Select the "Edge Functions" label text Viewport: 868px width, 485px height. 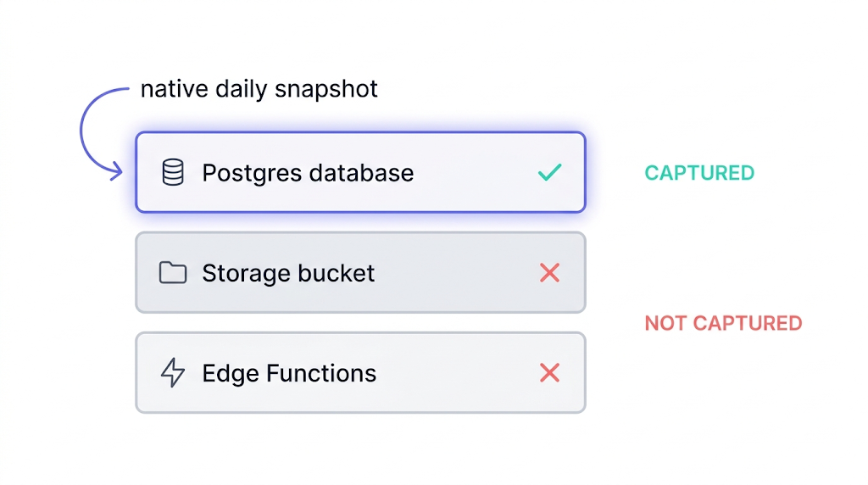click(x=289, y=373)
